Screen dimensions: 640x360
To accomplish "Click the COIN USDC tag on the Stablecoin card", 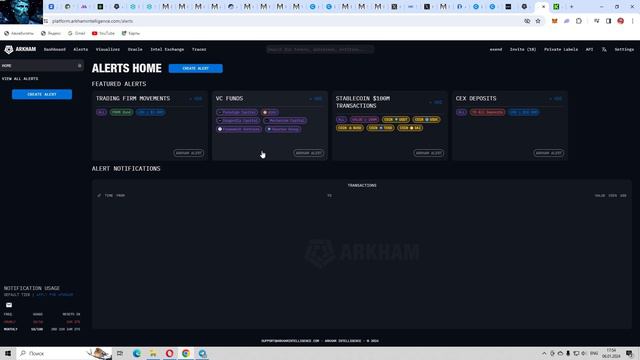I will (426, 120).
